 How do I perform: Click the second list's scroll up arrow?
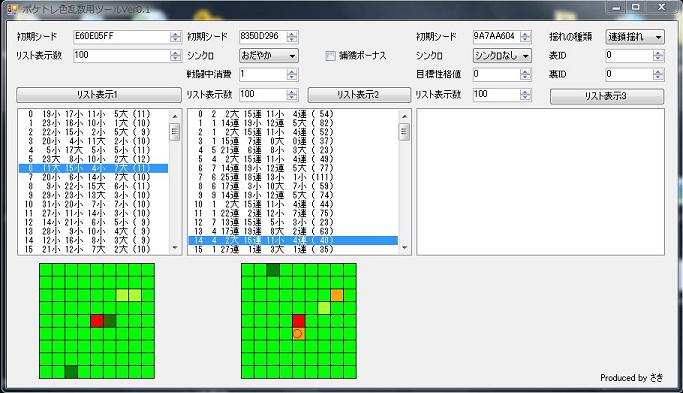pos(404,116)
